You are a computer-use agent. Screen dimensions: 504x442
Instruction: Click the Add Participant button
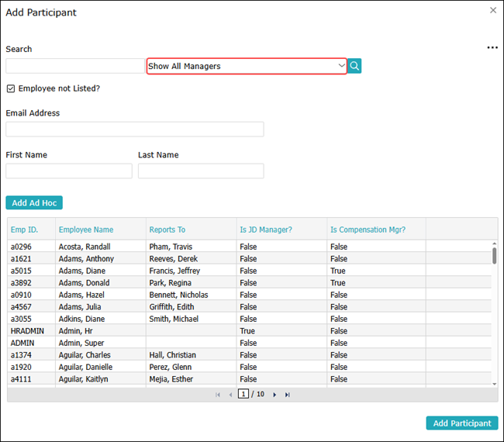point(462,423)
